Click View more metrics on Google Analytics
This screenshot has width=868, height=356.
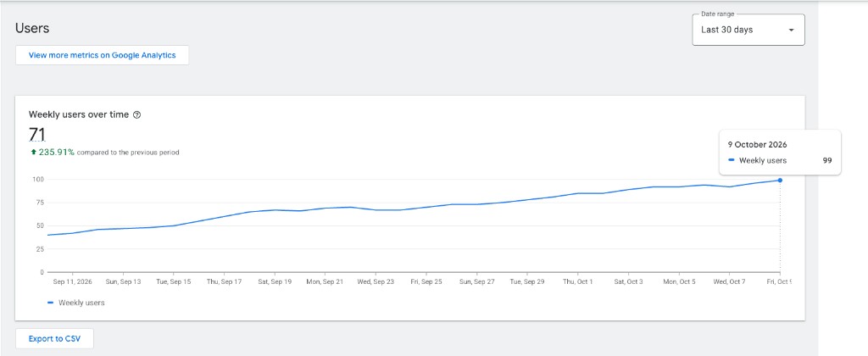coord(102,55)
